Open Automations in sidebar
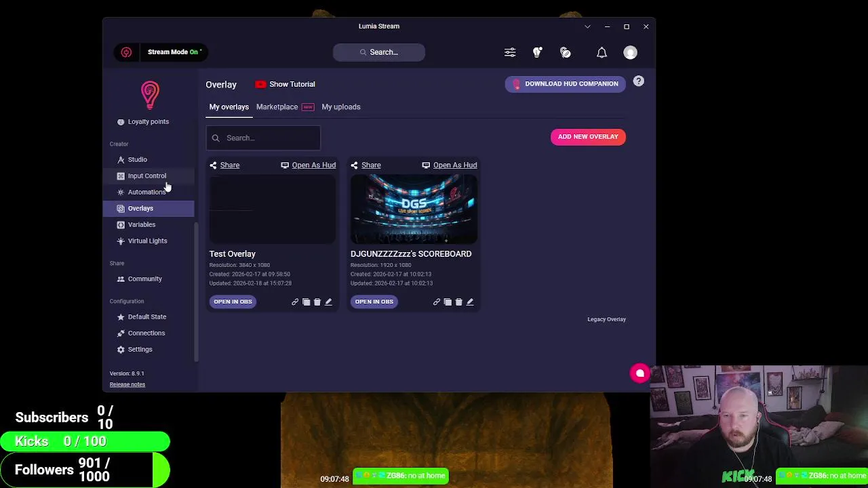The image size is (868, 488). point(149,192)
